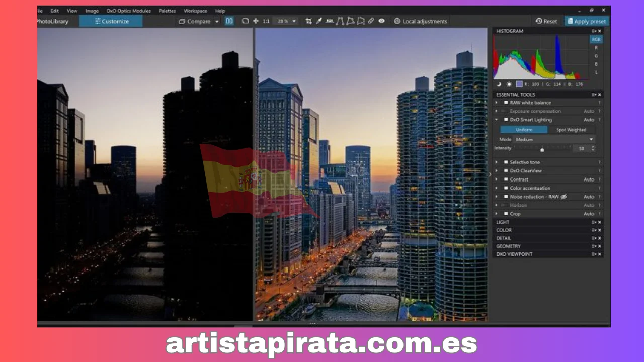This screenshot has width=644, height=362.
Task: Switch to the Customize tab
Action: point(111,21)
